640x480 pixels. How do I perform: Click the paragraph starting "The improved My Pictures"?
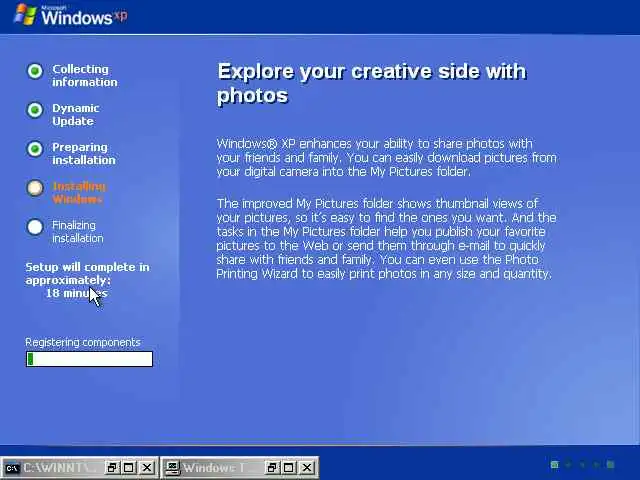387,238
